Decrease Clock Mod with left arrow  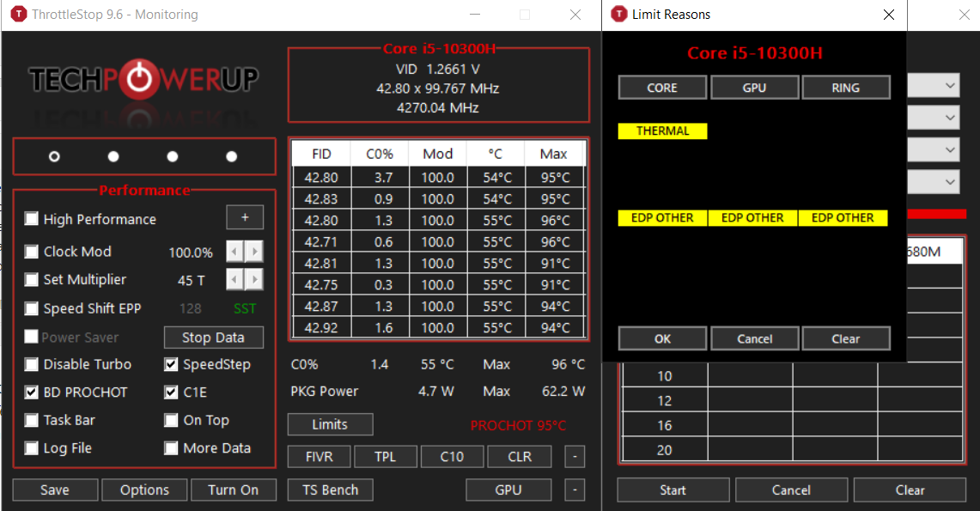(x=234, y=252)
